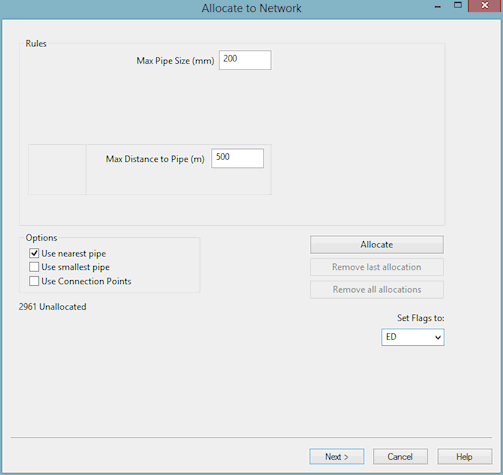Click Remove last allocation button
The width and height of the screenshot is (503, 475).
click(x=377, y=267)
